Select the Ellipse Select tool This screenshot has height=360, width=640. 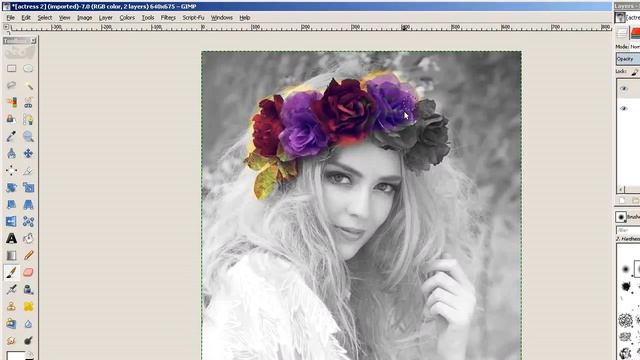[28, 68]
